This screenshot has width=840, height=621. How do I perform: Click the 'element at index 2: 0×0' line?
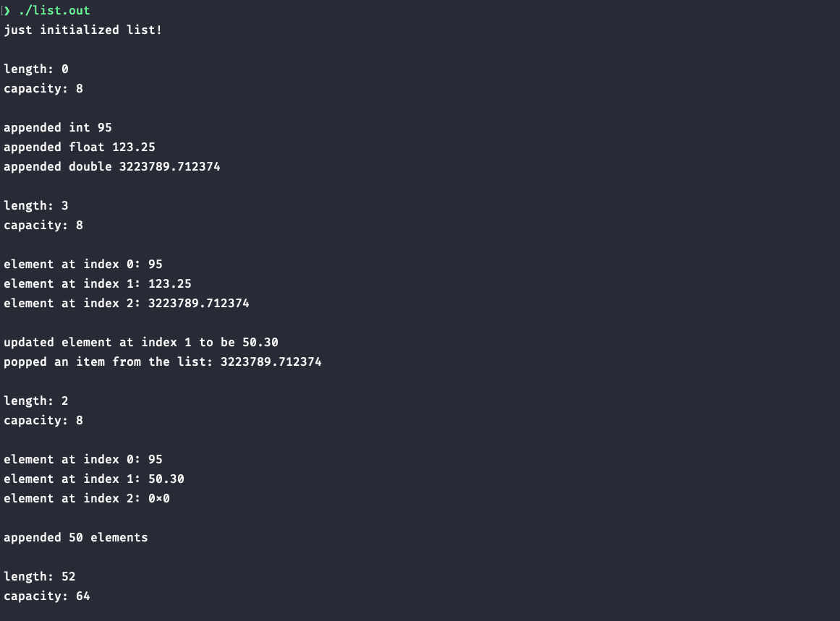tap(87, 499)
